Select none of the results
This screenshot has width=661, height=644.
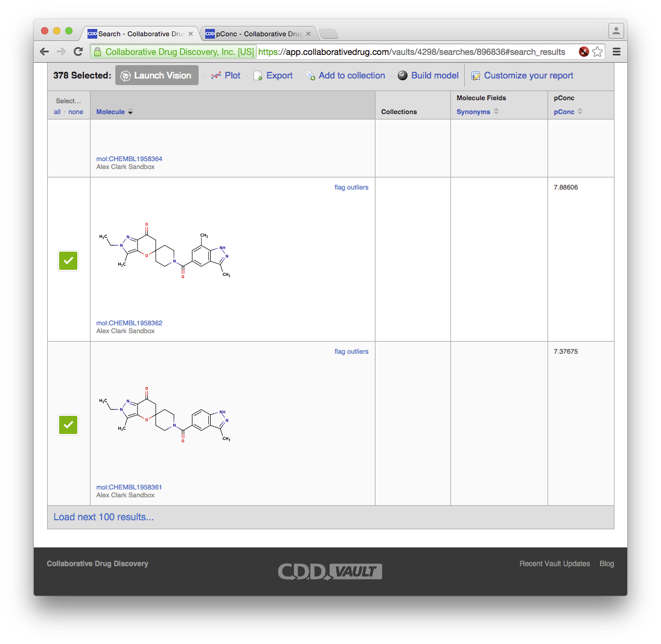coord(75,112)
